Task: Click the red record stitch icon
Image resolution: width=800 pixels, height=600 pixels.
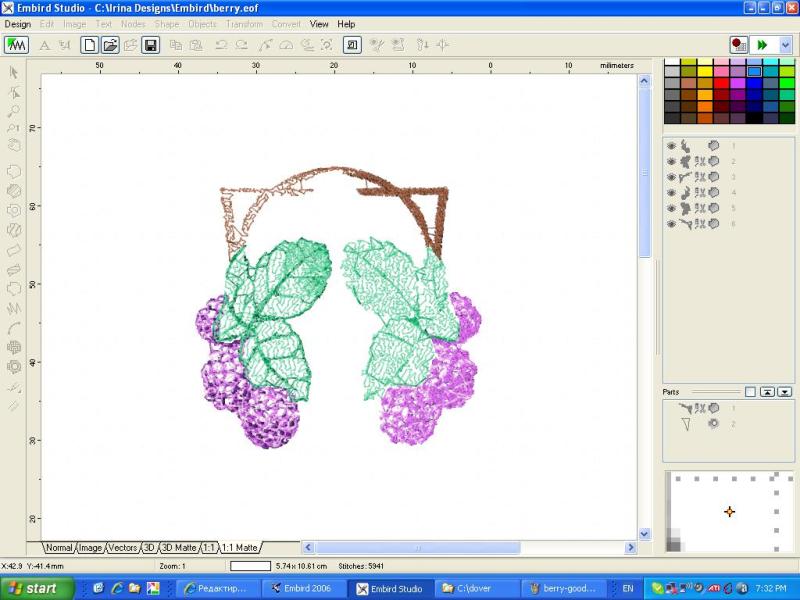Action: pyautogui.click(x=739, y=45)
